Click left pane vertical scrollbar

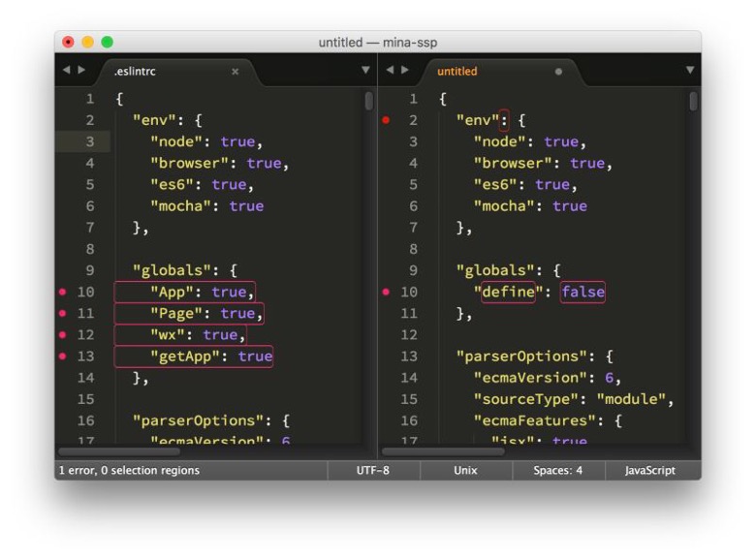(369, 101)
